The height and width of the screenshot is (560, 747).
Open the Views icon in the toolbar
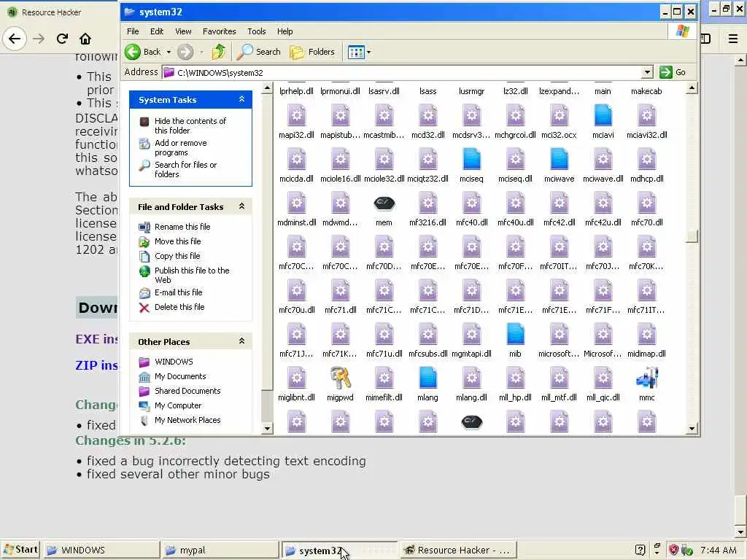[x=356, y=52]
